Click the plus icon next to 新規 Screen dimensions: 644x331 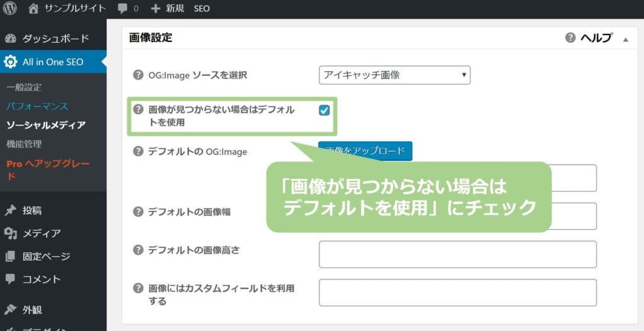[155, 9]
